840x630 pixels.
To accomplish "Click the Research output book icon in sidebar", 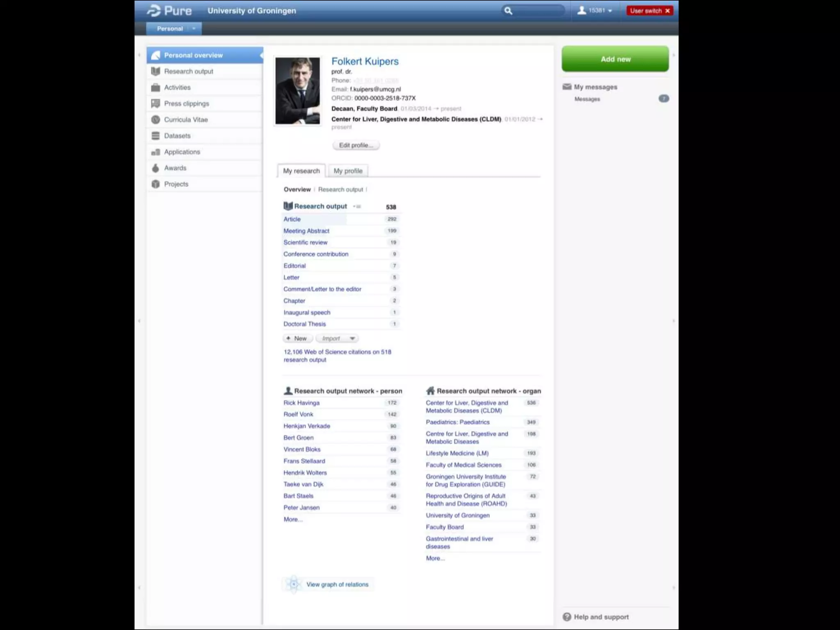I will tap(155, 71).
